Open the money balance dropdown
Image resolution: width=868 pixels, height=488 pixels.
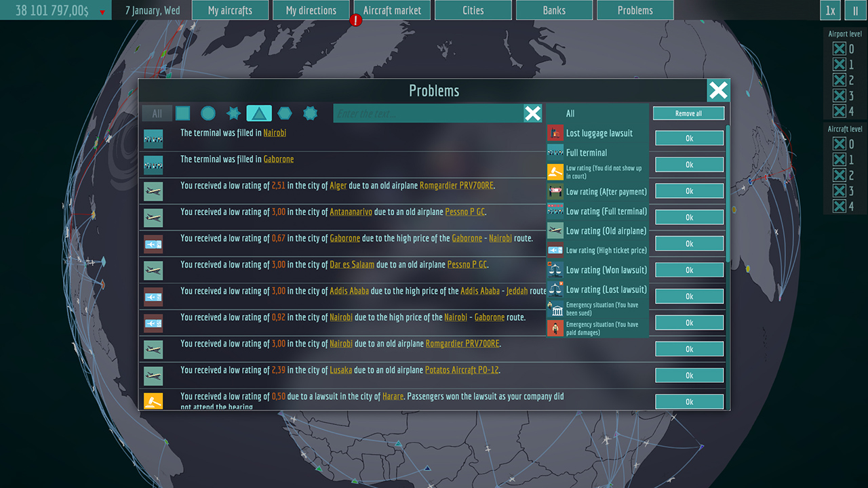(x=102, y=10)
